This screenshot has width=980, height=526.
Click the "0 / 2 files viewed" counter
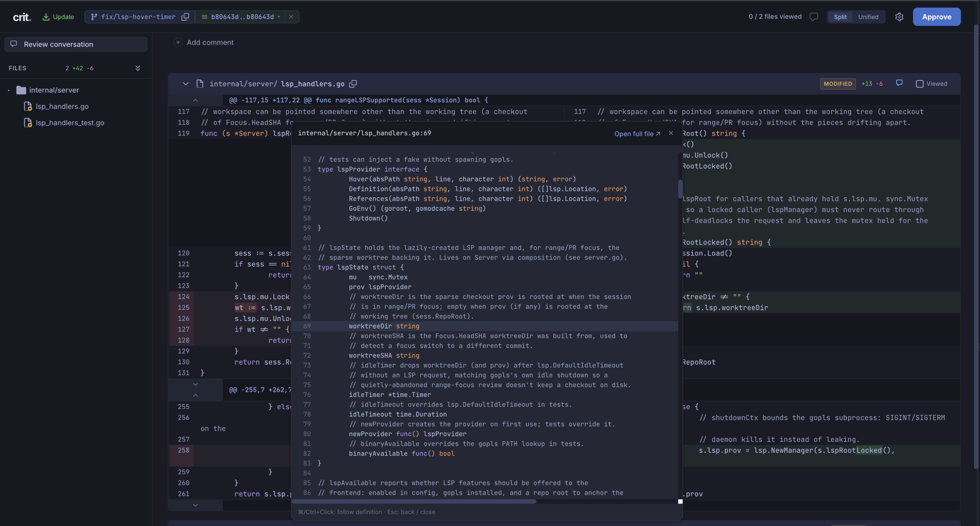pos(775,17)
